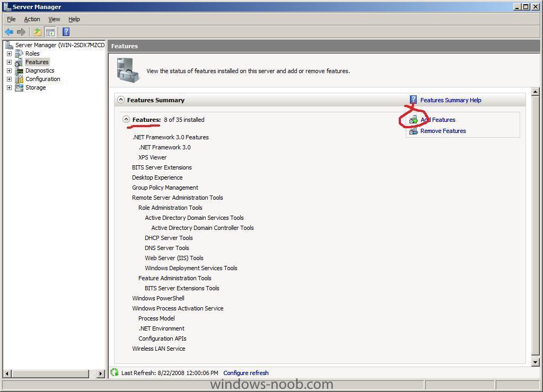
Task: Click 'Windows Process Activation Service' text
Action: (178, 308)
